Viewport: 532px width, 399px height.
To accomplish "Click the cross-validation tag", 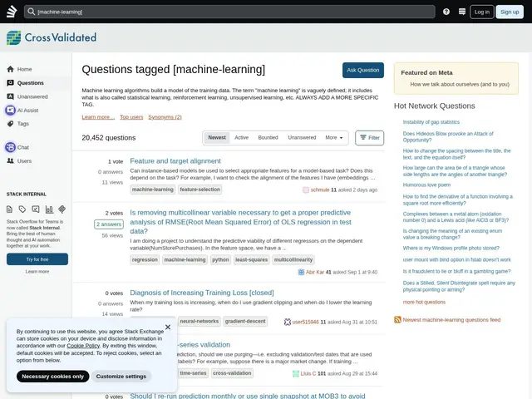I will pyautogui.click(x=232, y=373).
